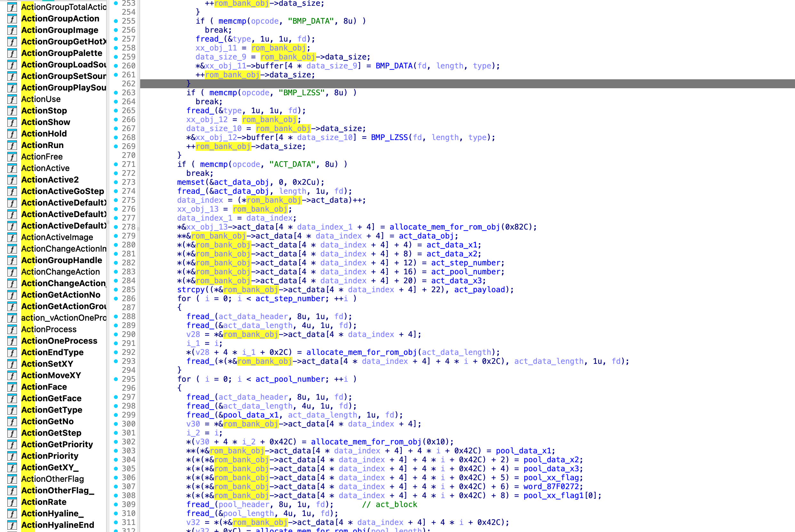Open the BMP_DATA function call on line 260

pyautogui.click(x=394, y=66)
